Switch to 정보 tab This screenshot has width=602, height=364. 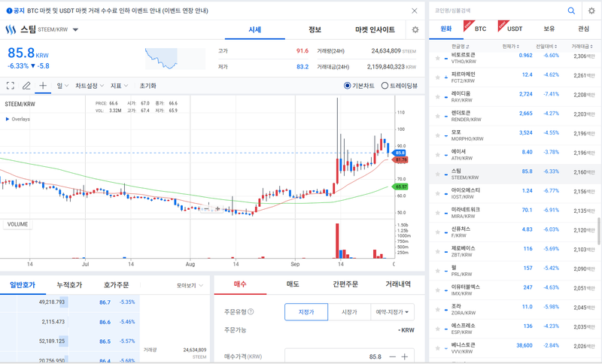point(315,29)
